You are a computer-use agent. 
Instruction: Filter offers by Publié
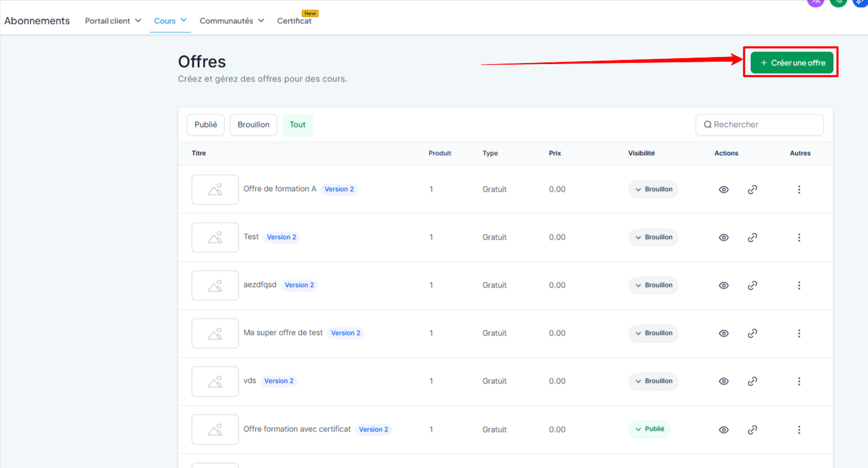tap(206, 125)
